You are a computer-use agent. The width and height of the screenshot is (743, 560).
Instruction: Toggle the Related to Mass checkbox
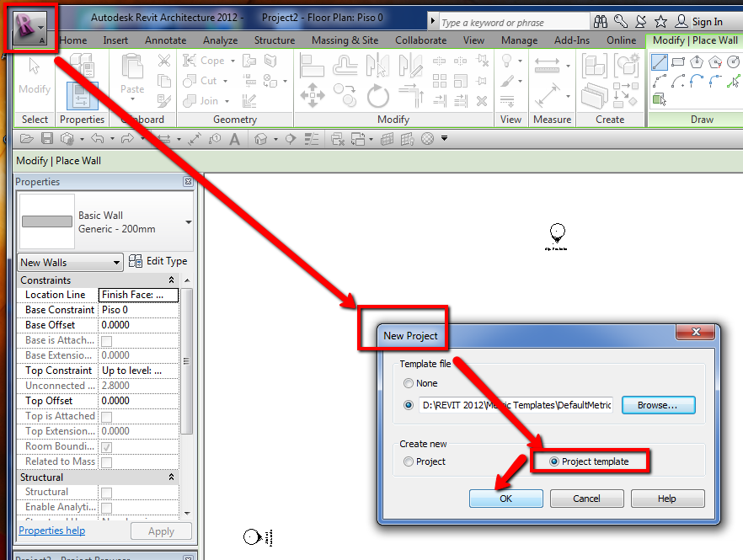click(107, 462)
